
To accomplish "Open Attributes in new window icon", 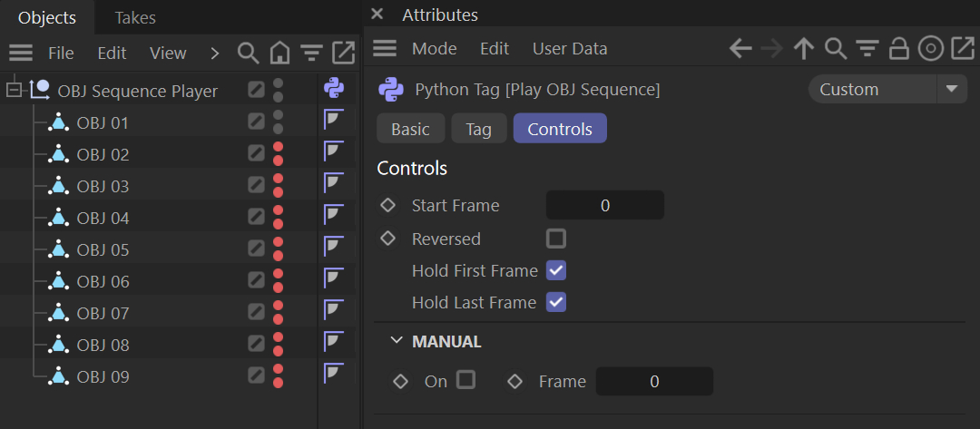I will coord(963,49).
